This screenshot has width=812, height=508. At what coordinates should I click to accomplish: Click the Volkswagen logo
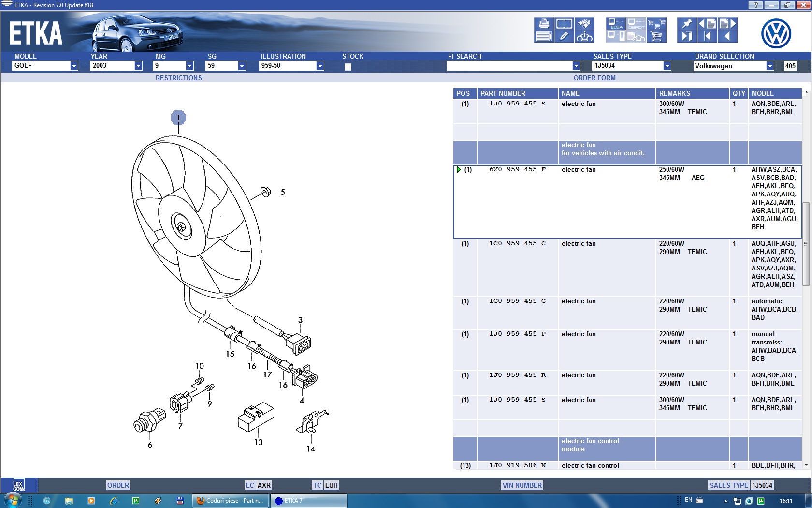click(x=776, y=33)
